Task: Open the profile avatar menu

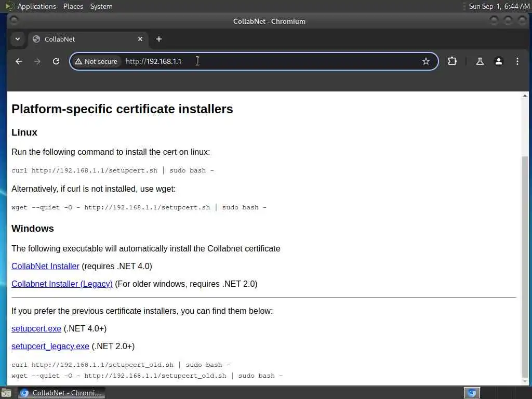Action: click(x=498, y=61)
